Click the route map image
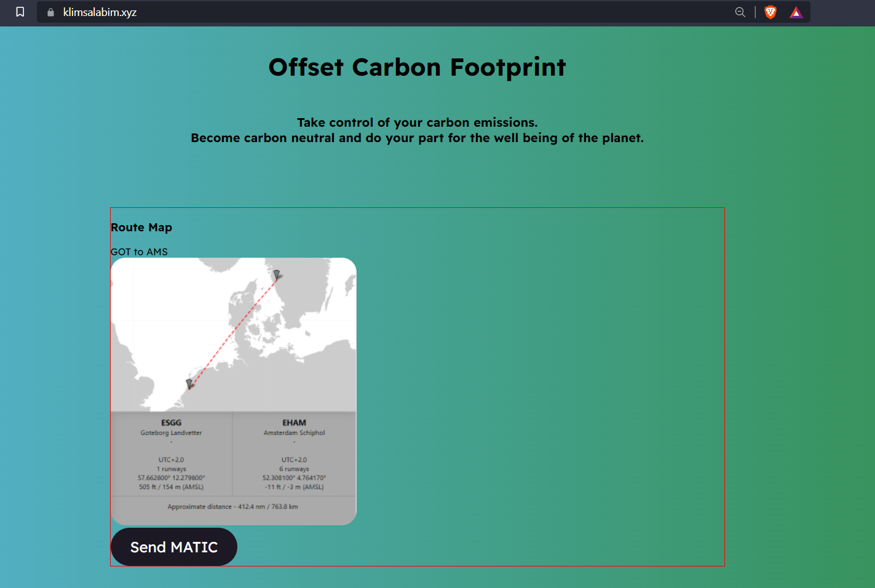 click(234, 391)
